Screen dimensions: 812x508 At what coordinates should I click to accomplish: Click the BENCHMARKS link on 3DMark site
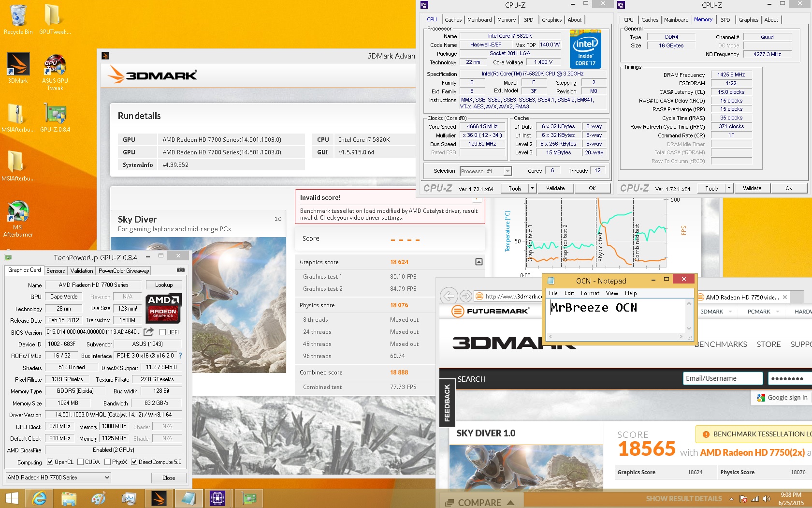pos(721,344)
